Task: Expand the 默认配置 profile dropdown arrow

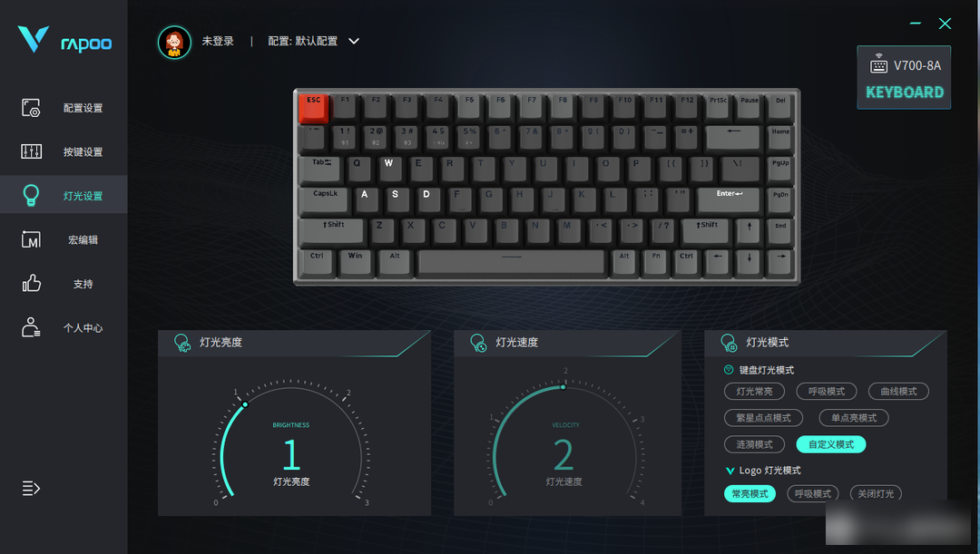Action: tap(354, 41)
